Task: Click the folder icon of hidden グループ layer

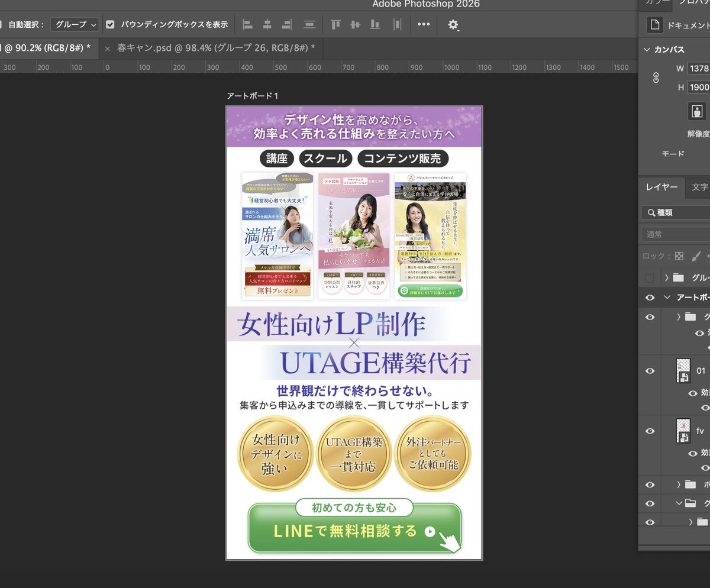Action: (x=679, y=277)
